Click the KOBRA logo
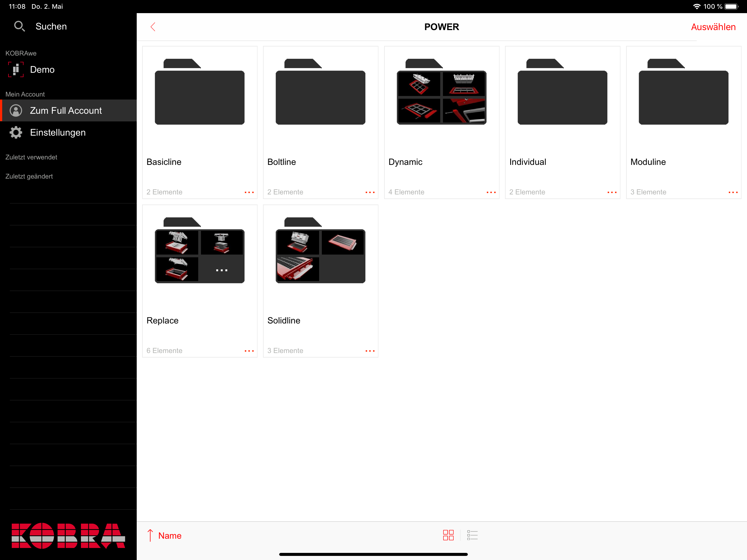Screen dimensions: 747x560 coord(68,536)
